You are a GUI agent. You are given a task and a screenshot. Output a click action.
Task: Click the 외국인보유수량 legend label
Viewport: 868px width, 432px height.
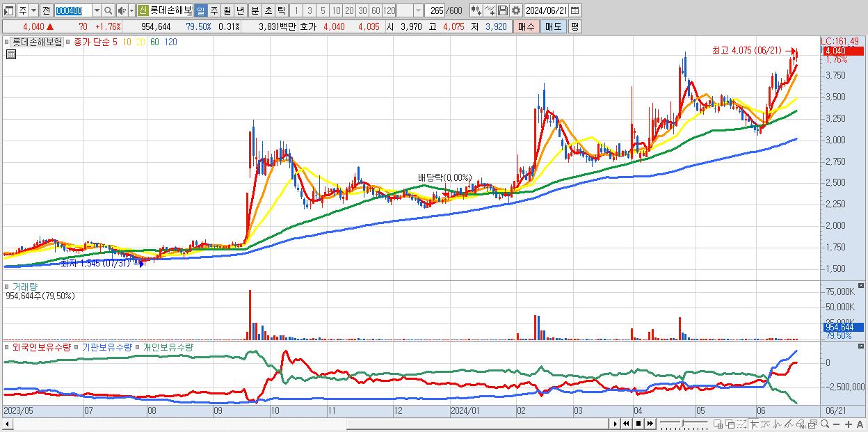[x=41, y=346]
